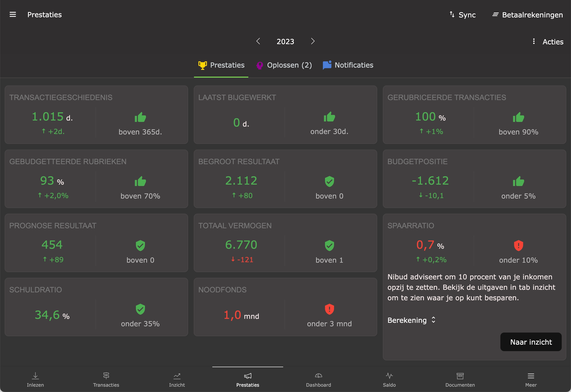
Task: Open Transacties icon in bottom navigation
Action: coord(106,376)
